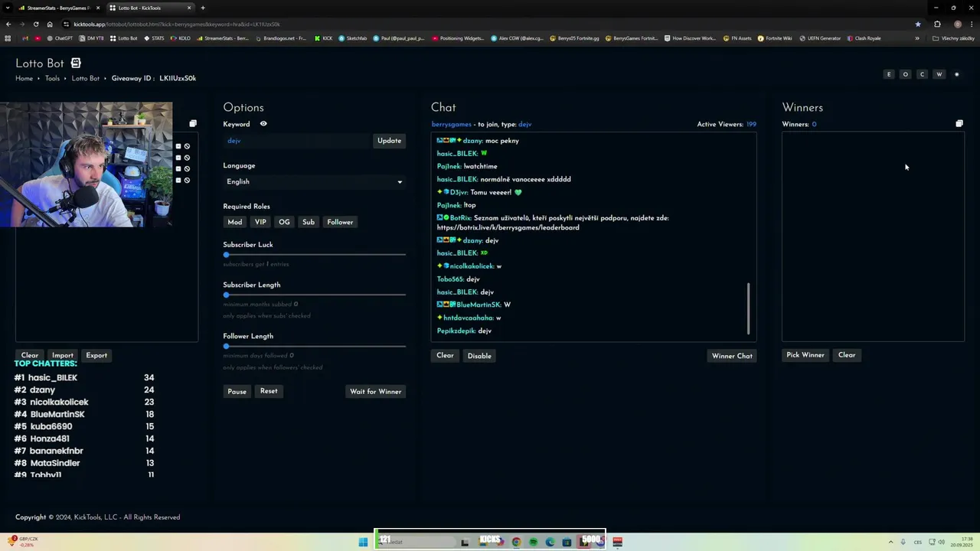Open Winner Chat

coord(732,356)
